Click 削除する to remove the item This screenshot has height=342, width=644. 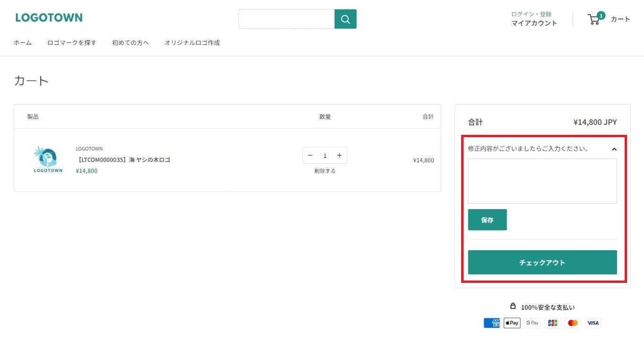click(325, 171)
